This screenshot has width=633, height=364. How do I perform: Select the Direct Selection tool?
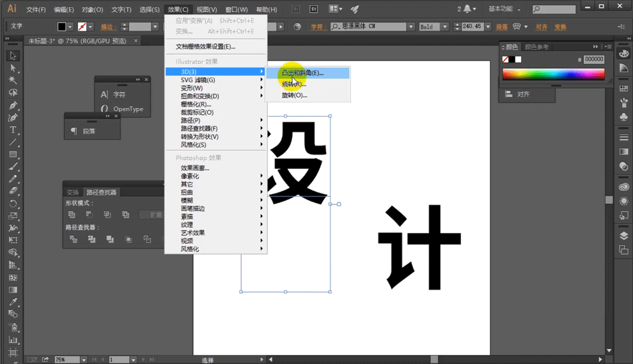coord(13,68)
